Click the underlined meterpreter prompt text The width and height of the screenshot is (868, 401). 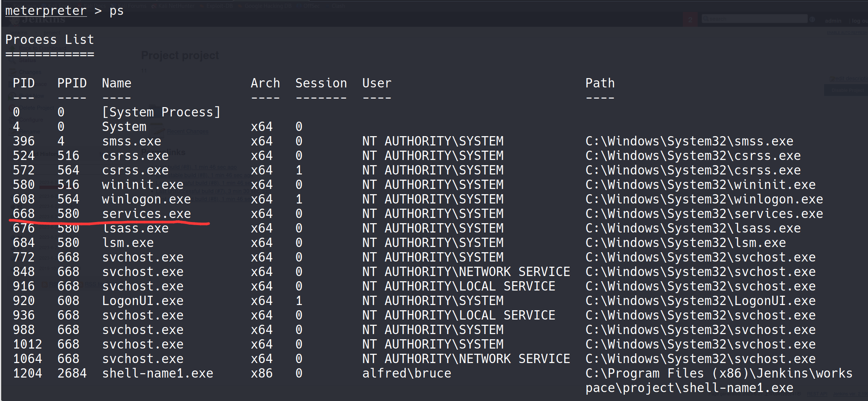[x=46, y=10]
